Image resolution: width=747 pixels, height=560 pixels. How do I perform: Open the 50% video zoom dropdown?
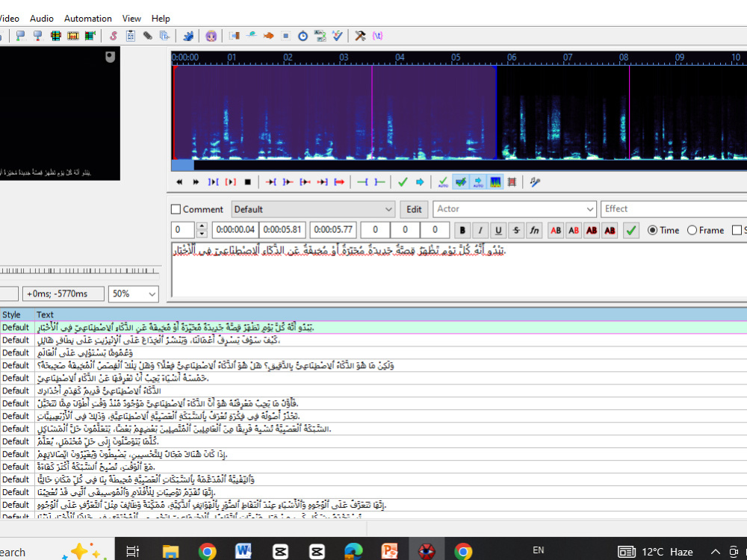134,293
